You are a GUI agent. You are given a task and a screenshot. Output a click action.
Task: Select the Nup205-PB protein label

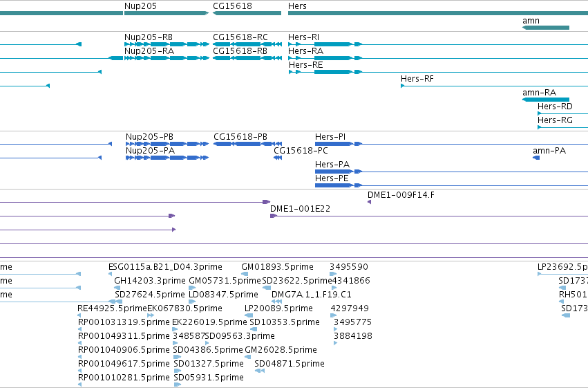149,137
